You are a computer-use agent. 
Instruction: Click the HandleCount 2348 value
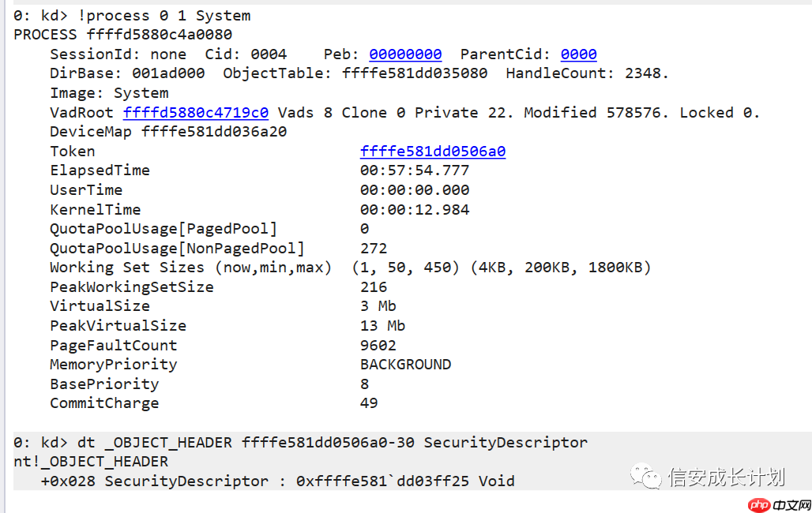tap(648, 74)
